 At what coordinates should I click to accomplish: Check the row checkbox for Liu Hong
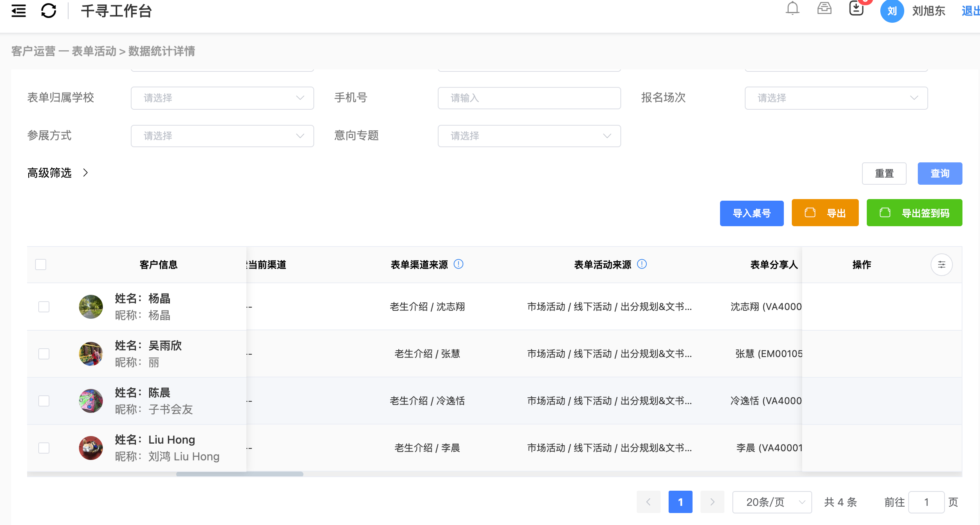click(44, 448)
